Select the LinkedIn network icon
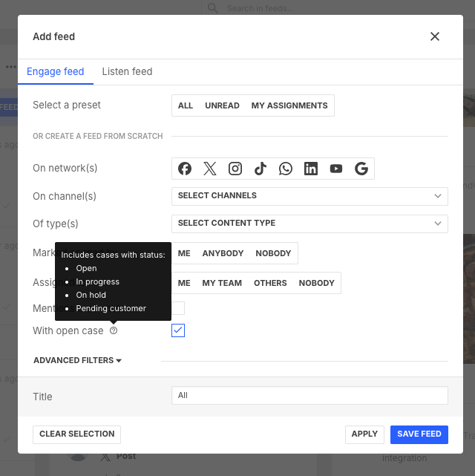 [311, 169]
